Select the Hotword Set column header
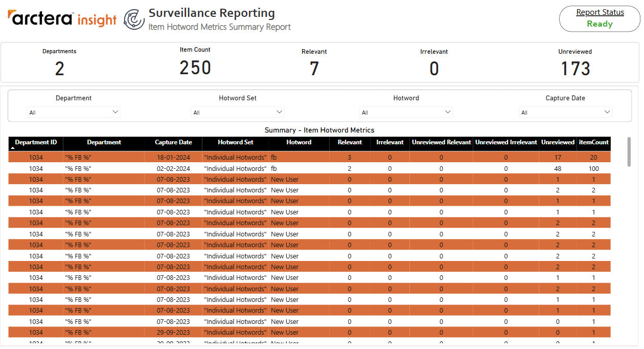 tap(236, 142)
